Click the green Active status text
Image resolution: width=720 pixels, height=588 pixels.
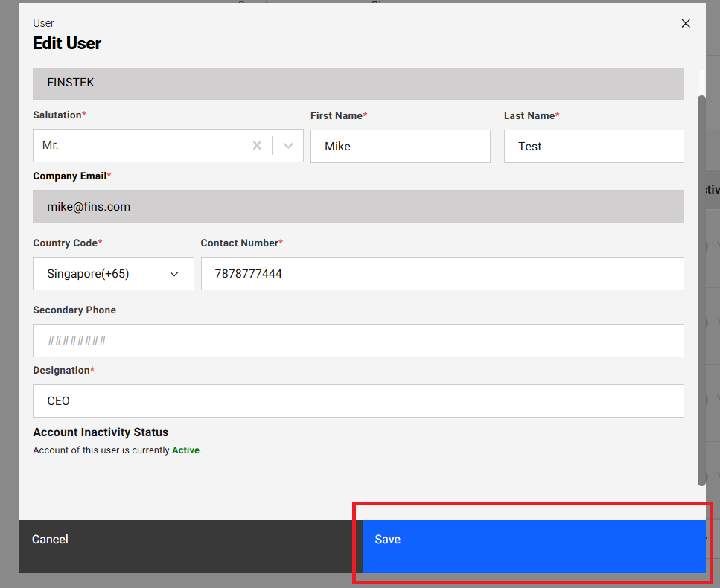pyautogui.click(x=185, y=450)
